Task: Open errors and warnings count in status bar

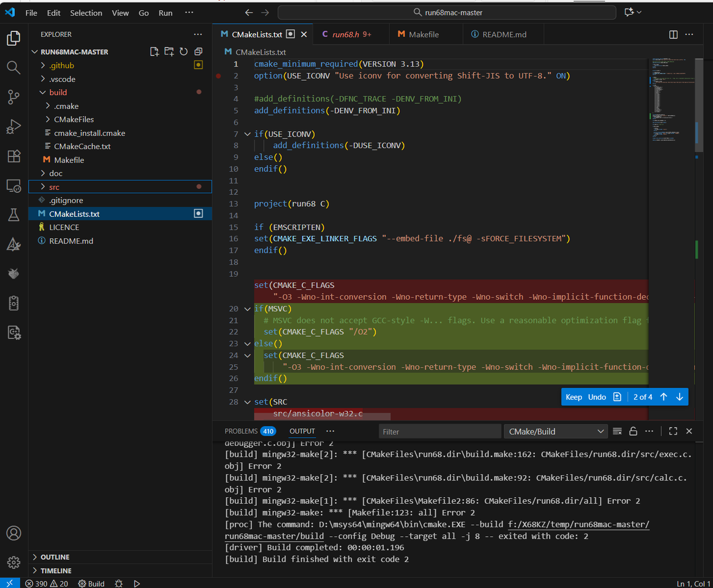Action: coord(46,583)
